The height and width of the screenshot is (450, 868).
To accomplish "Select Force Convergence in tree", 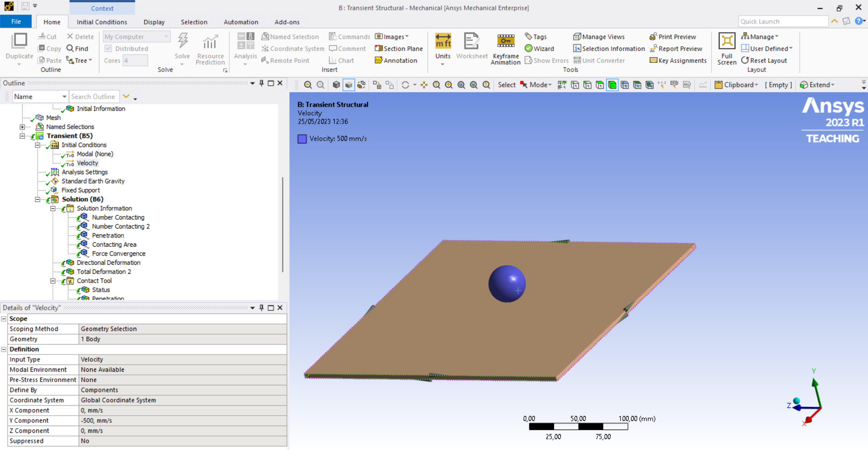I will coord(119,254).
